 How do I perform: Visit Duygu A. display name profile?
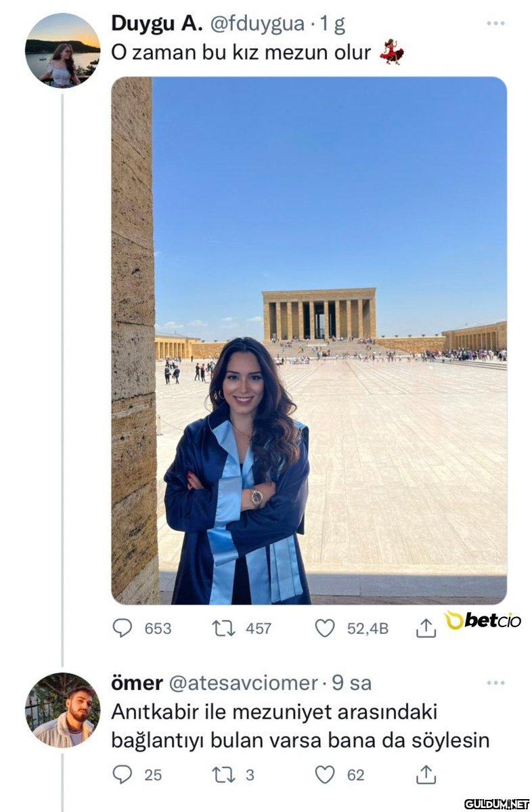(157, 24)
